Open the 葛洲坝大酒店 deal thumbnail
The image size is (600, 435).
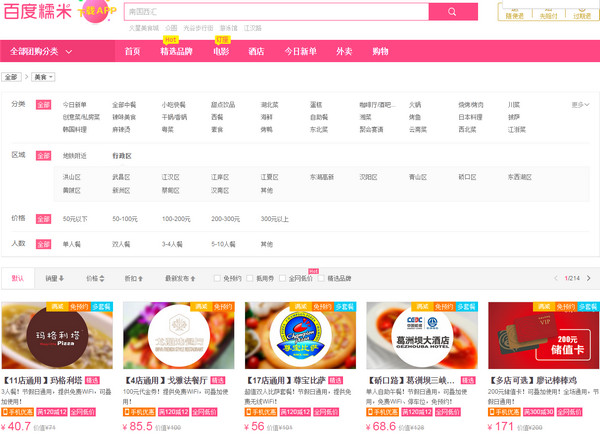click(x=422, y=335)
